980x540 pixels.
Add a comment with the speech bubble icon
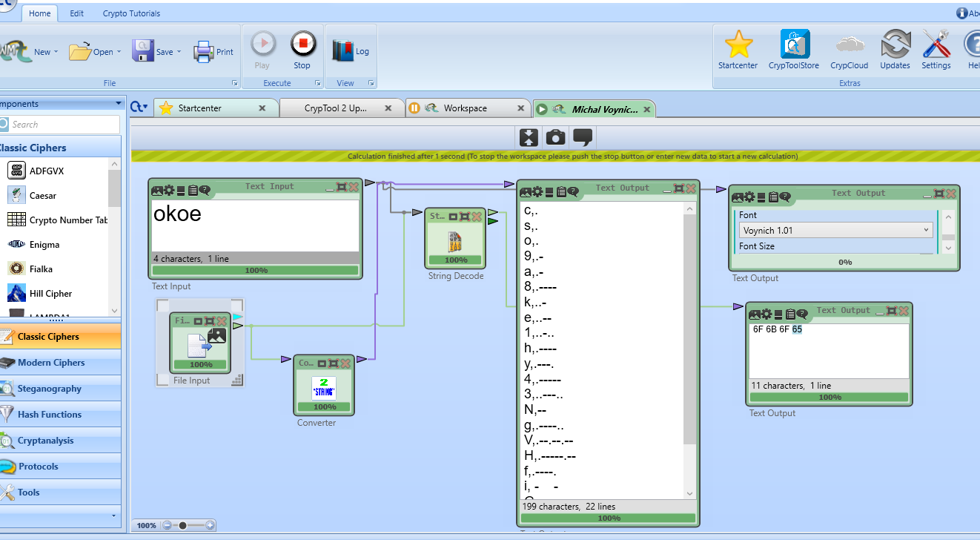pos(583,137)
